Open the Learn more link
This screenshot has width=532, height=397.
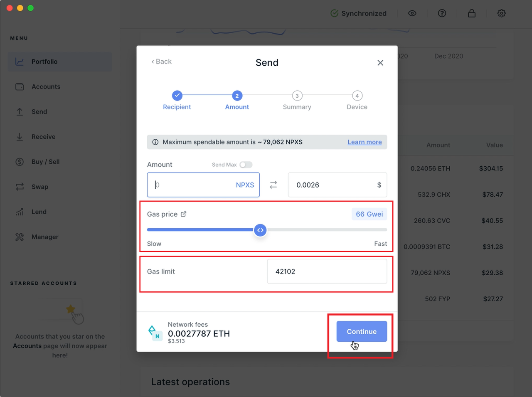point(365,142)
